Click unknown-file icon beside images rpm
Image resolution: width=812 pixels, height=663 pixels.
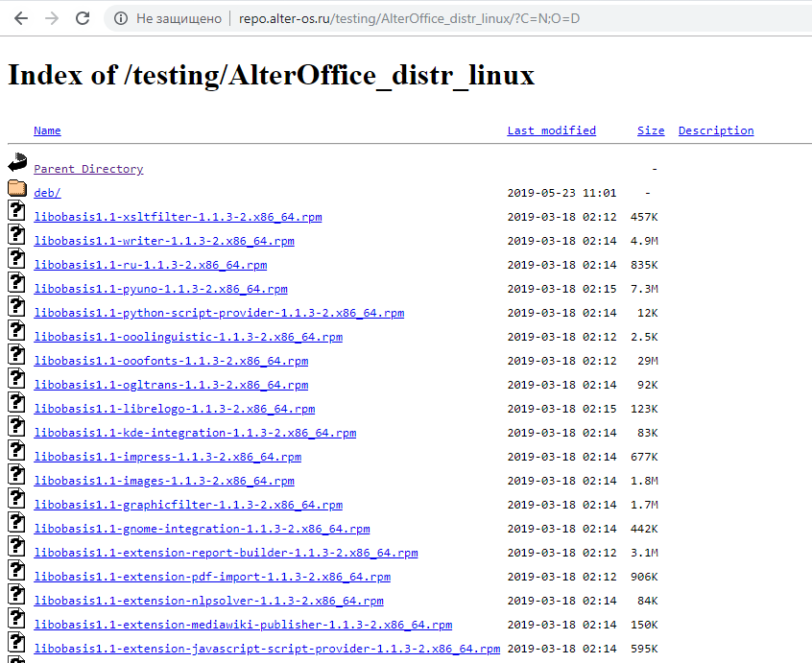click(16, 474)
